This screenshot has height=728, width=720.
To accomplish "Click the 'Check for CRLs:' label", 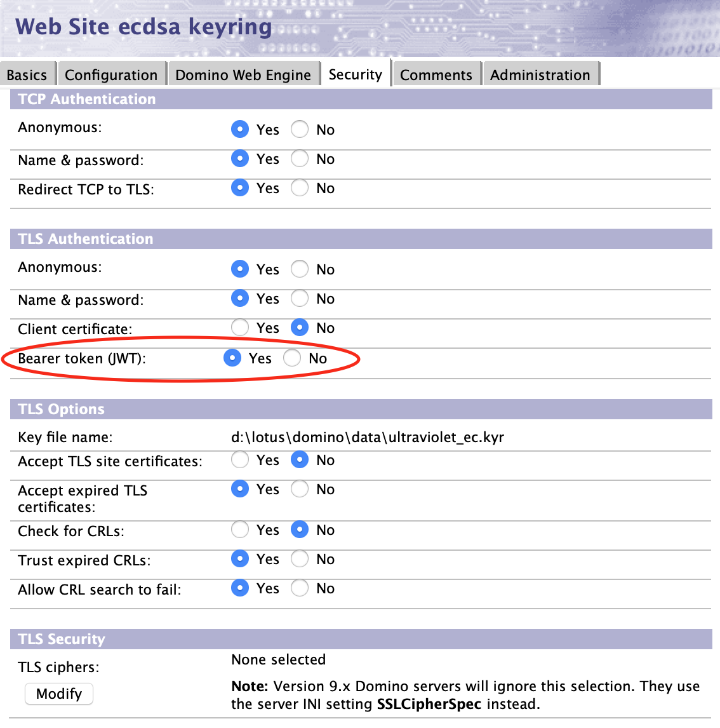I will pyautogui.click(x=71, y=531).
